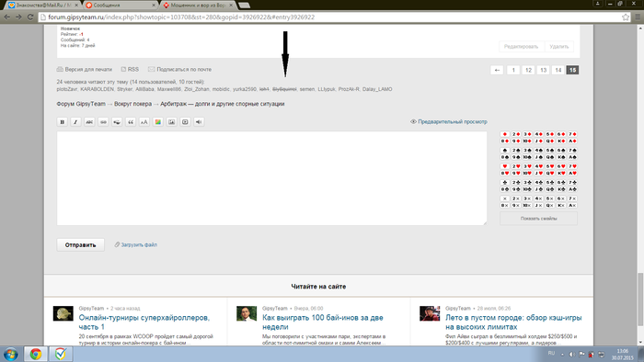644x362 pixels.
Task: Open the font size tool
Action: (144, 122)
